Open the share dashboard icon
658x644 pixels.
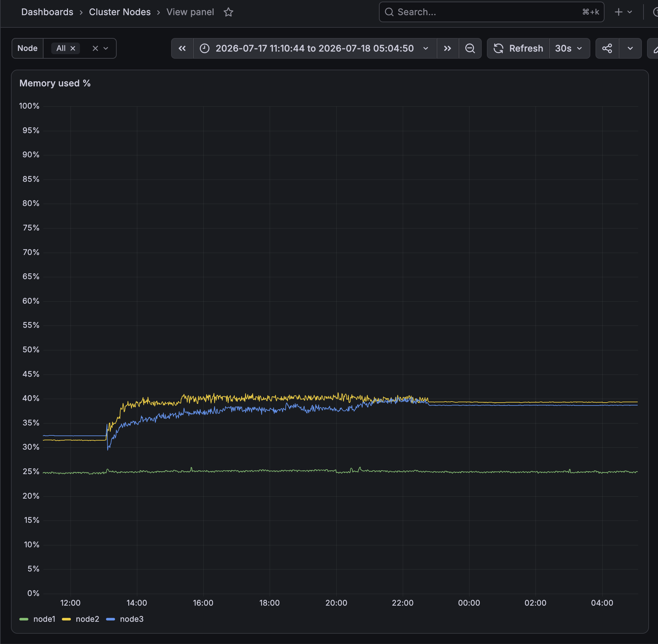pos(607,48)
